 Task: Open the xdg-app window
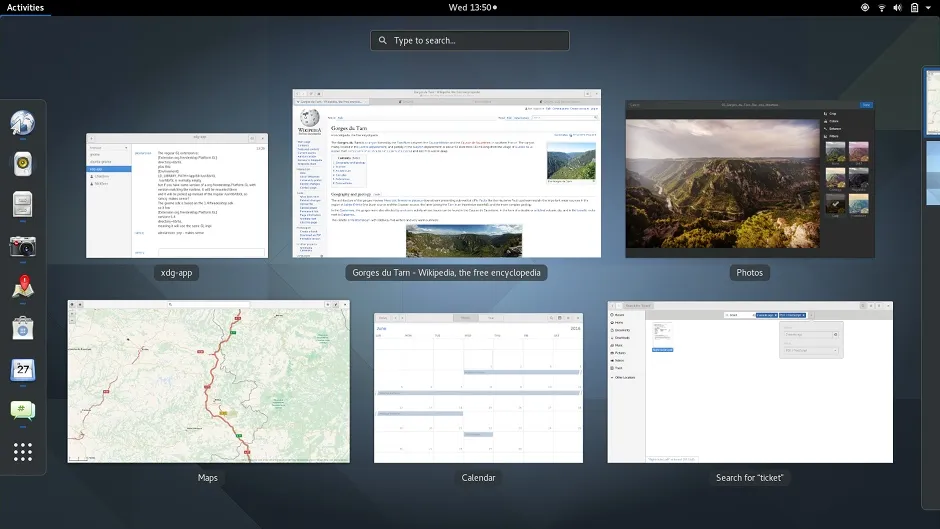point(177,195)
